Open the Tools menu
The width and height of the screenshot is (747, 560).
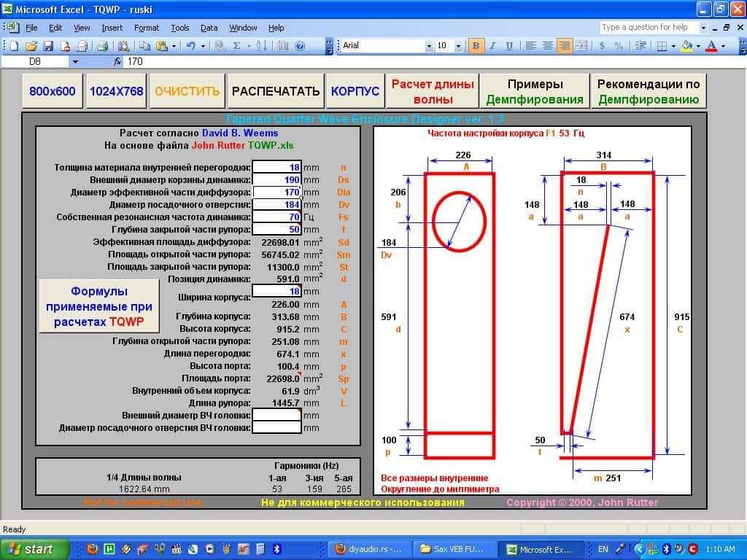180,28
